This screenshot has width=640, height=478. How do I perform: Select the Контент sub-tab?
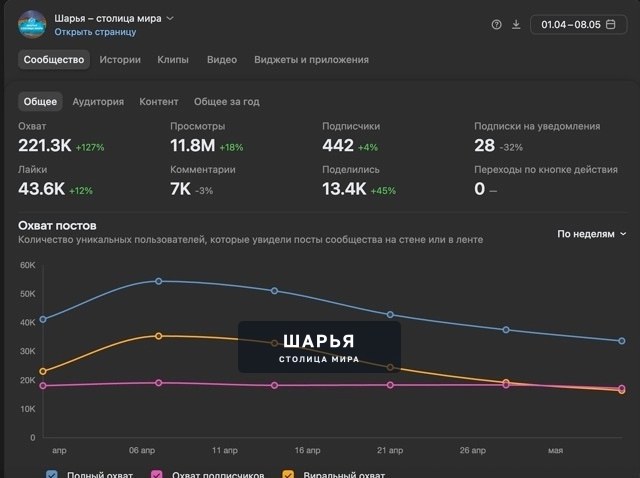click(x=159, y=102)
